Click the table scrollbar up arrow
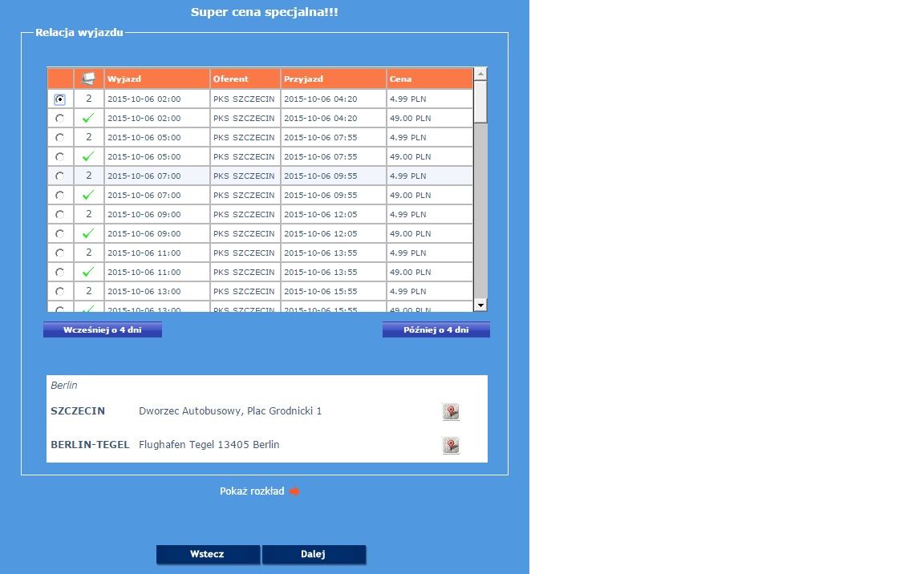The height and width of the screenshot is (574, 924). [x=481, y=75]
